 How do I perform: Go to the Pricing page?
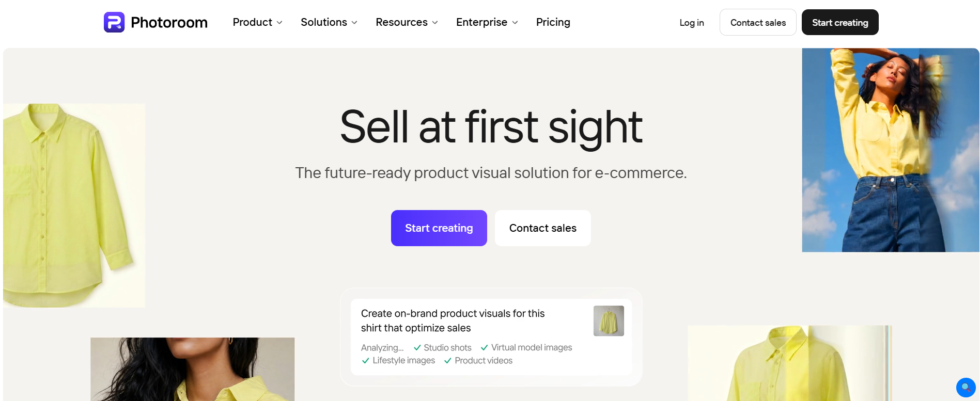click(x=553, y=22)
